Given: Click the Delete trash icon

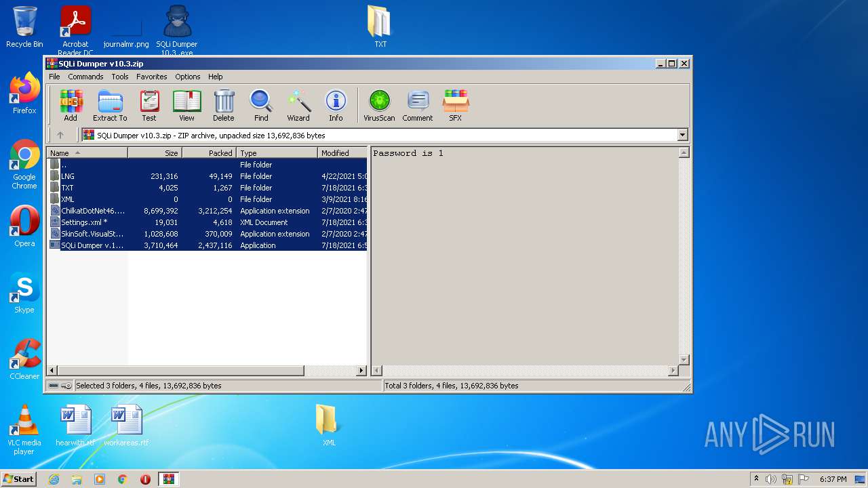Looking at the screenshot, I should tap(224, 106).
